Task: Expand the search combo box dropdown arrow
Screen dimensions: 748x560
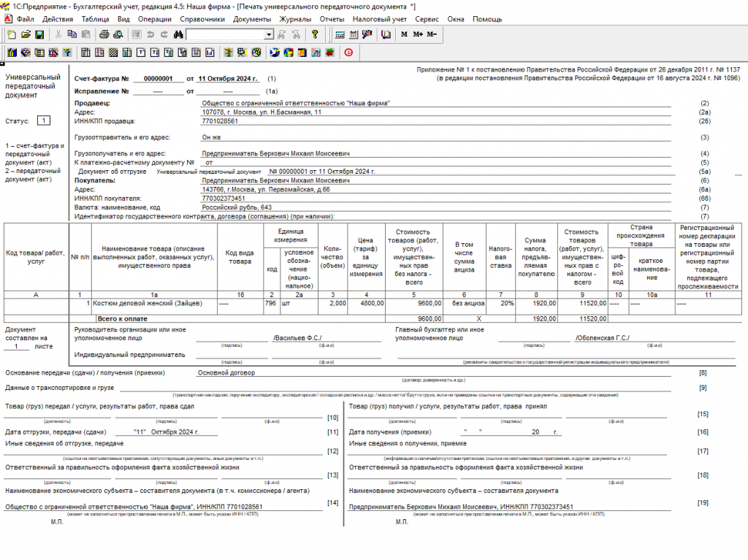Action: (269, 34)
